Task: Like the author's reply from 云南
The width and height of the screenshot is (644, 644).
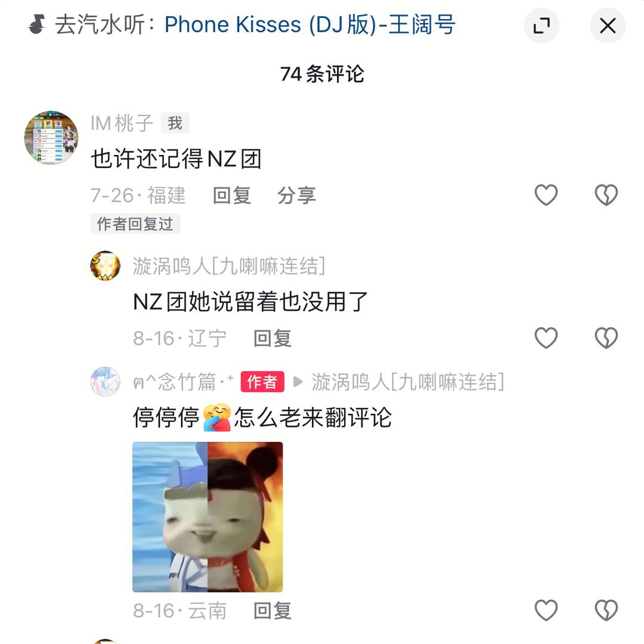Action: pyautogui.click(x=546, y=610)
